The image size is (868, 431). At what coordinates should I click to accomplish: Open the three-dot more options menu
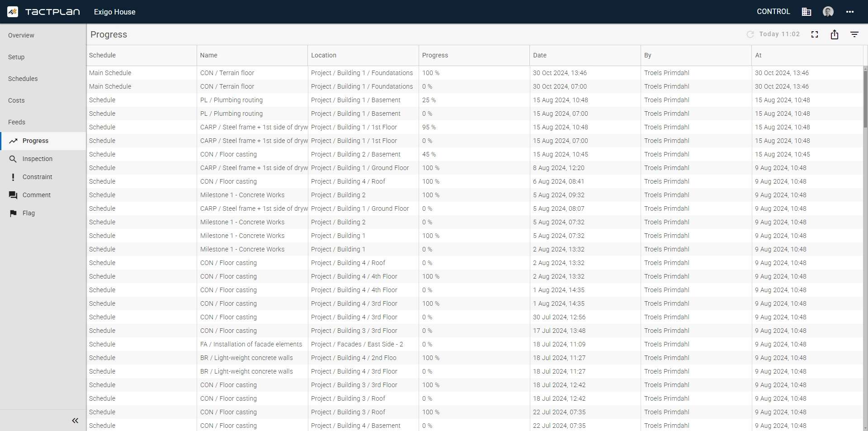(x=850, y=12)
